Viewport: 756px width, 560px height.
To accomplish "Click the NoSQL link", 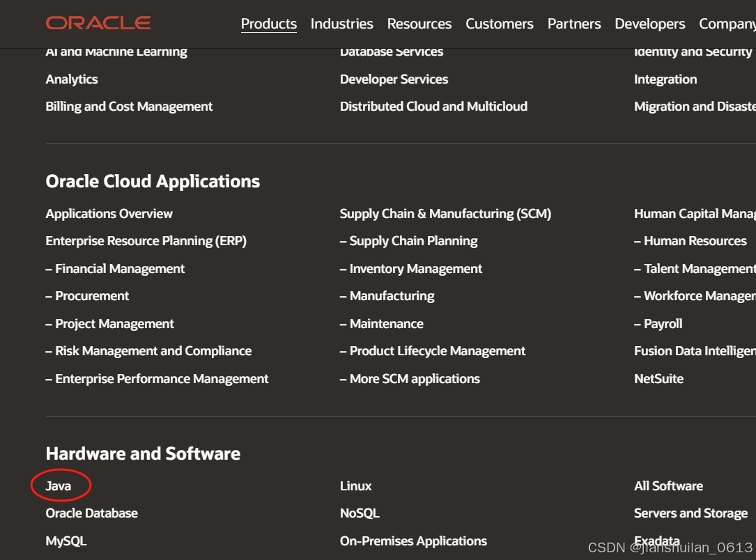I will tap(360, 513).
